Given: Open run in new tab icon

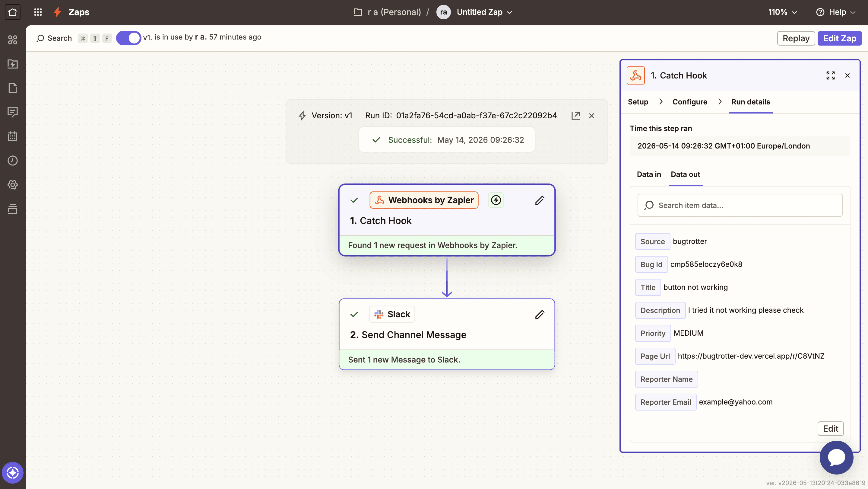Looking at the screenshot, I should point(575,115).
